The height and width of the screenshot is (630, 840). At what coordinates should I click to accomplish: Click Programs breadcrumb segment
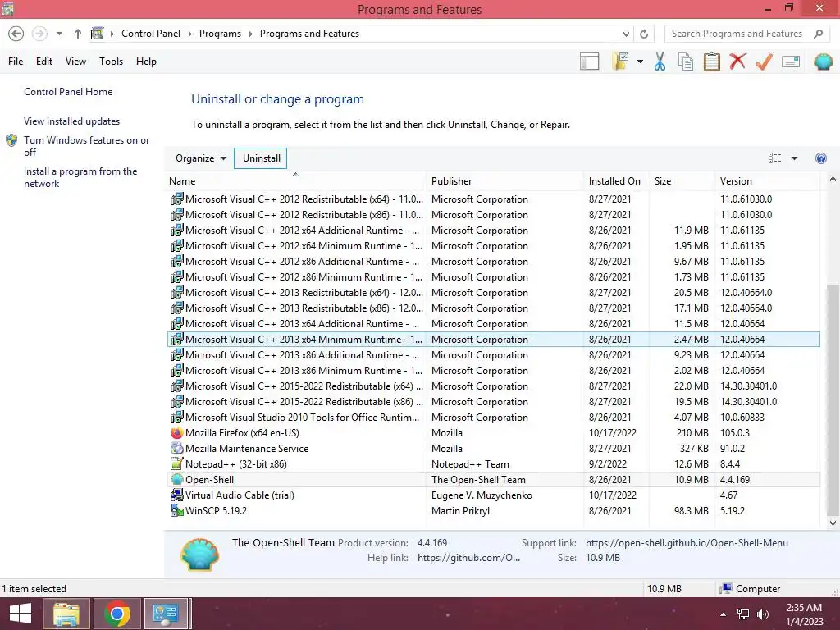point(220,34)
